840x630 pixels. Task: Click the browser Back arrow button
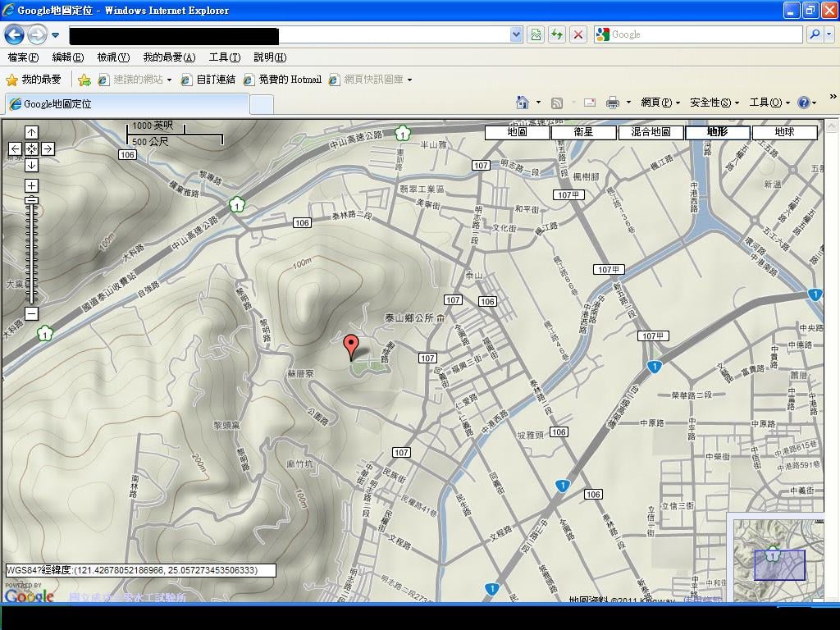[14, 34]
